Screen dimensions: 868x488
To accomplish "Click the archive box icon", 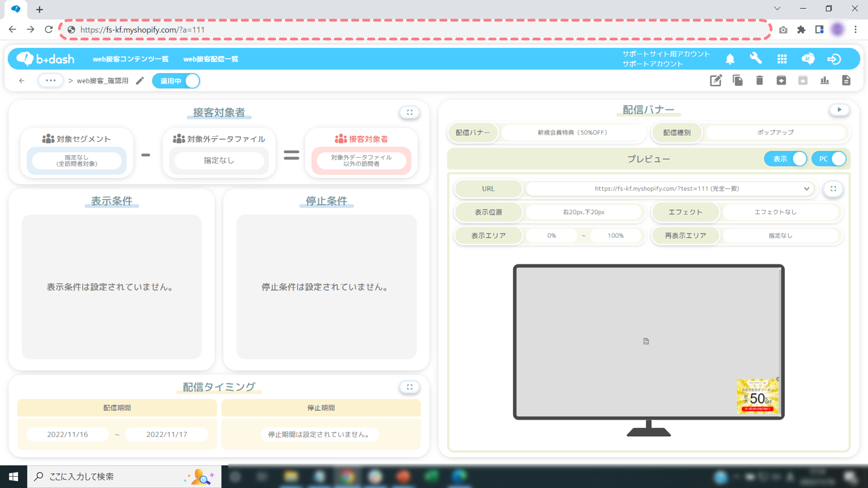I will [x=781, y=80].
